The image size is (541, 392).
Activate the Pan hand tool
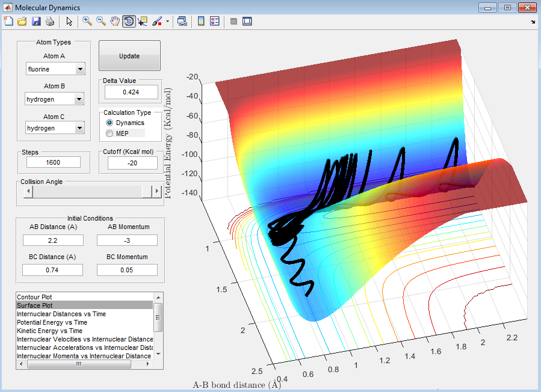(x=115, y=21)
